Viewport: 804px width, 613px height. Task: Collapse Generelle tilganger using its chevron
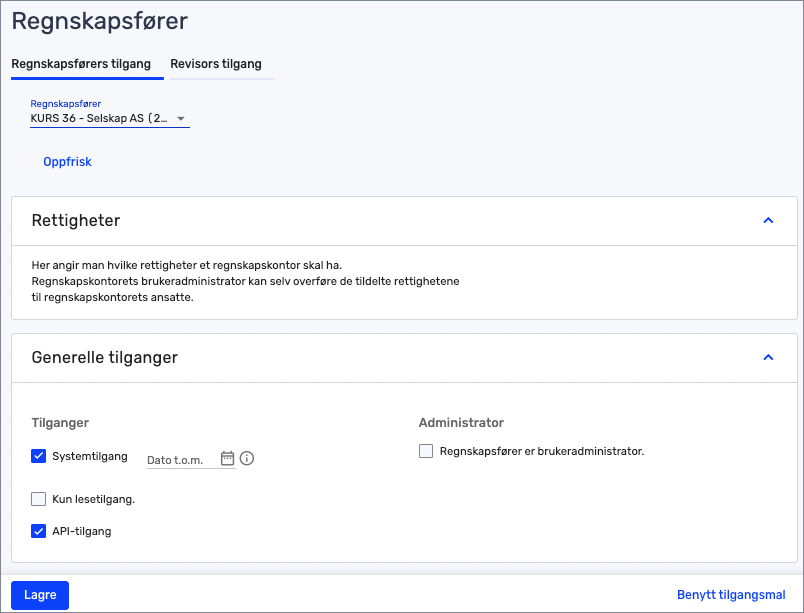(768, 357)
